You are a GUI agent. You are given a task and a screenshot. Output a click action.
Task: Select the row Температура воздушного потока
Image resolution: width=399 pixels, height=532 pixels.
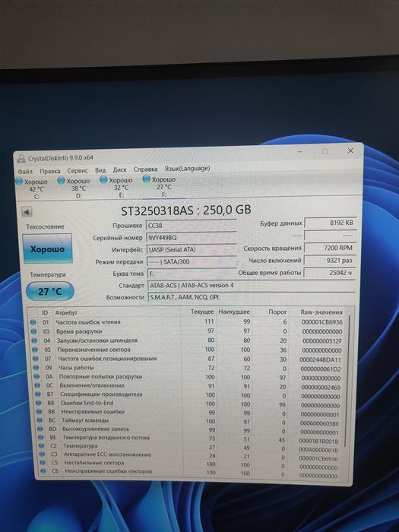pyautogui.click(x=189, y=439)
